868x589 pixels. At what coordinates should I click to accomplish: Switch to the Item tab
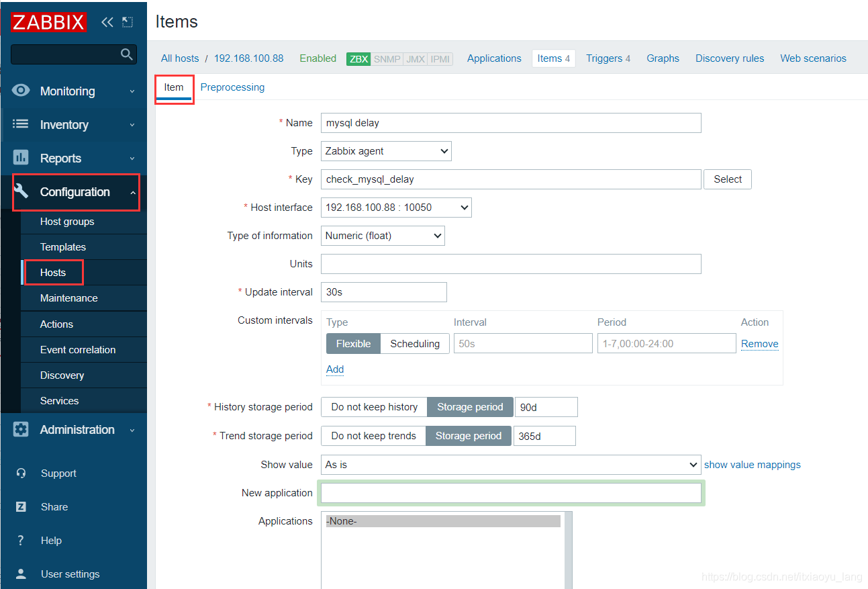click(x=174, y=87)
